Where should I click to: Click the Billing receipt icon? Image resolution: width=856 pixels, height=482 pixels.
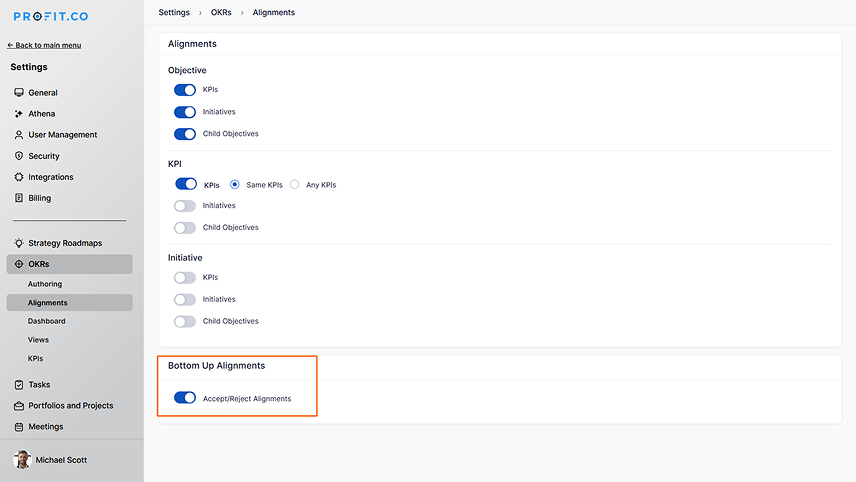19,198
